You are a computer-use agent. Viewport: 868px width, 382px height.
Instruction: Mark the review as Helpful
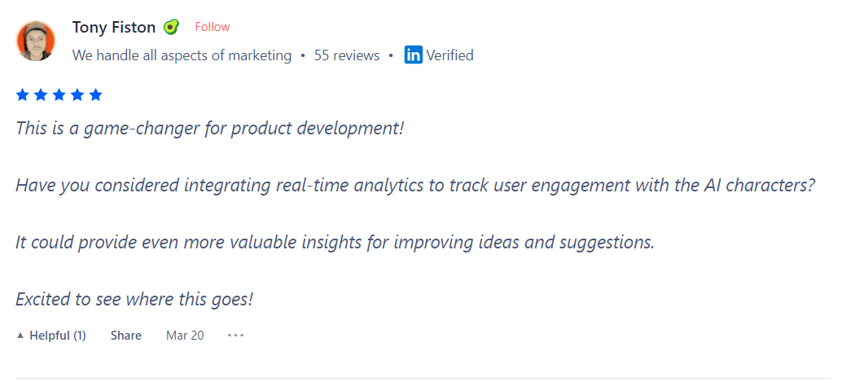pyautogui.click(x=51, y=336)
